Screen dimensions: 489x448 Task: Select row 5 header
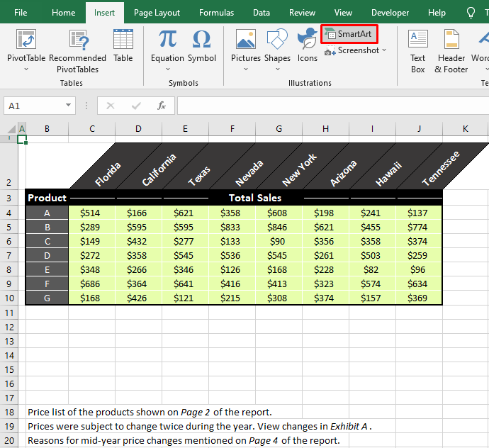pos(9,227)
